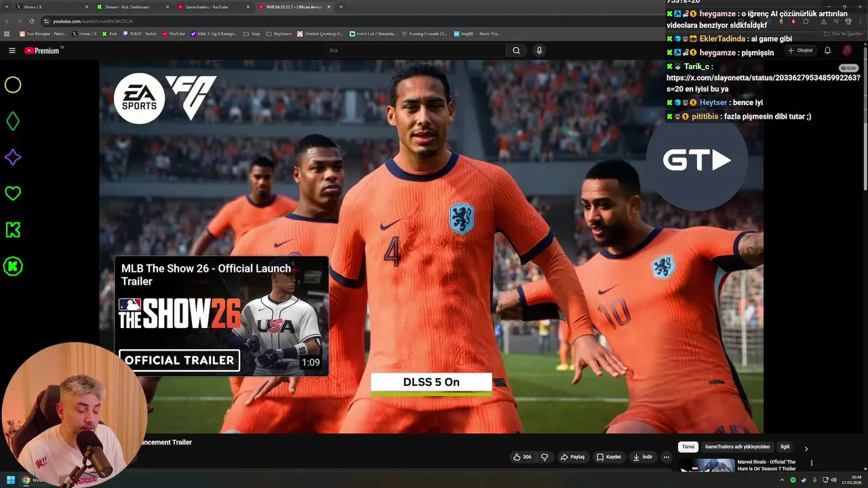Click the pititibis username in chat

point(706,116)
